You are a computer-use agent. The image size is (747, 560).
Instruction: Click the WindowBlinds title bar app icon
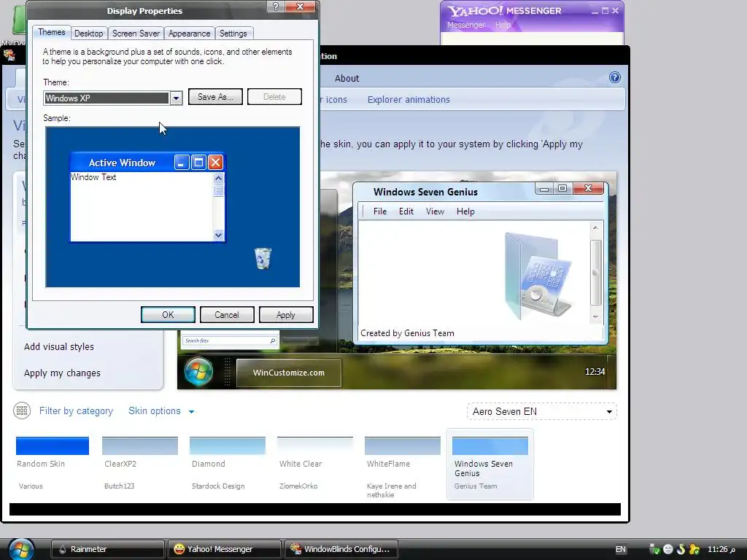tap(9, 55)
